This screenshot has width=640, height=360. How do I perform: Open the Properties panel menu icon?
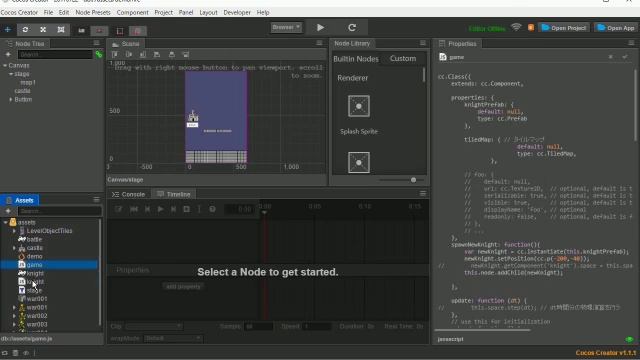(x=631, y=43)
